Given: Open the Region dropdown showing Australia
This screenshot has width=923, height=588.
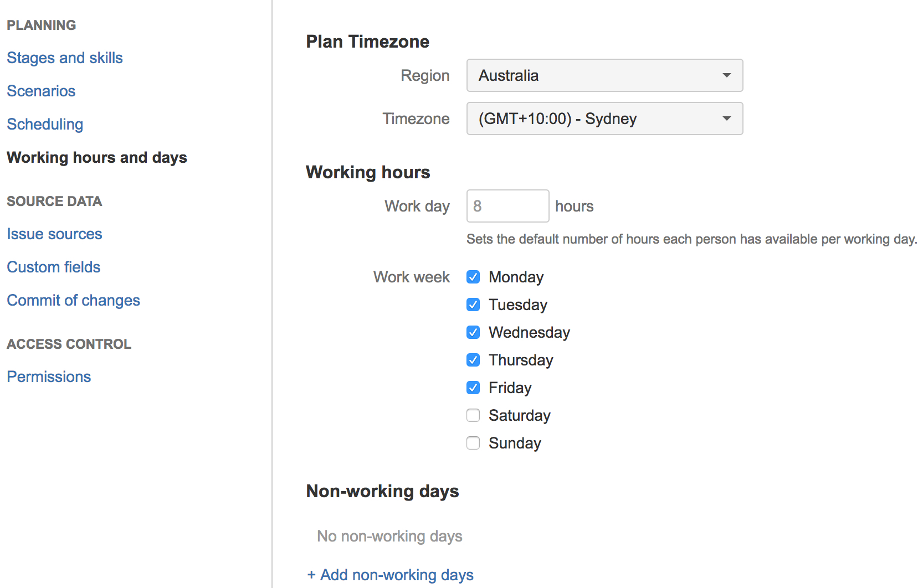Looking at the screenshot, I should click(x=604, y=75).
